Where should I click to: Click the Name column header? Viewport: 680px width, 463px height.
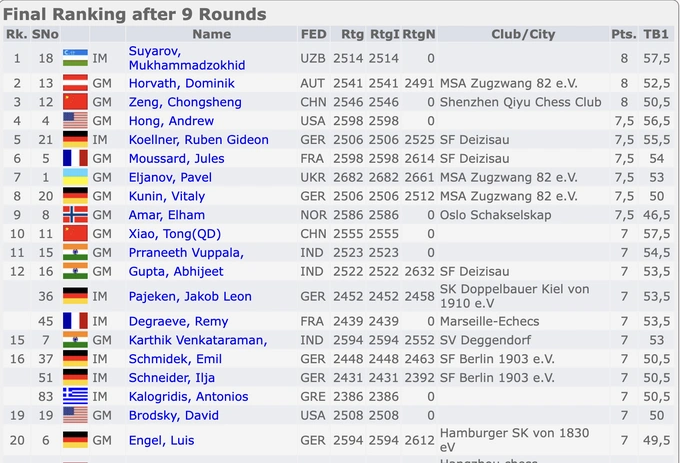[211, 33]
